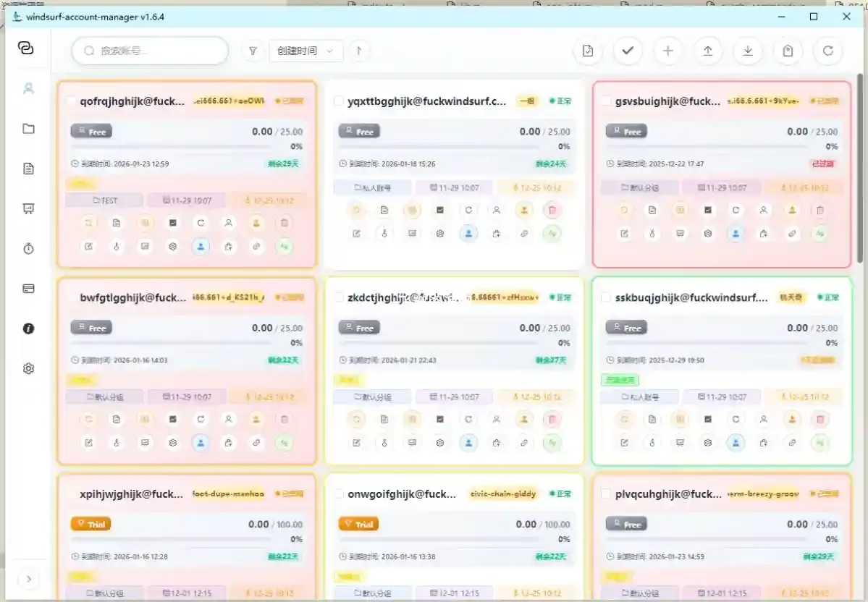Click outline user icon on gsvsbuighijk card

(763, 211)
